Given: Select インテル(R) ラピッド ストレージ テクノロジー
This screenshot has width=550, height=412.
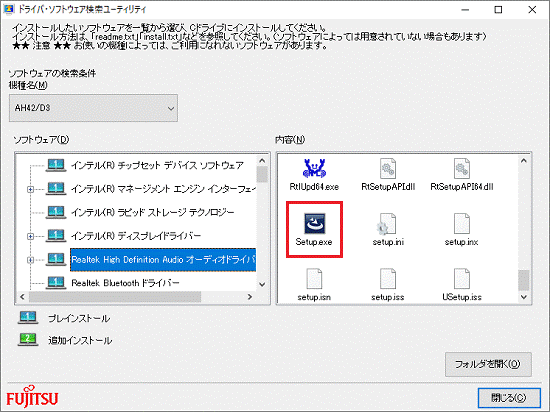Looking at the screenshot, I should [x=153, y=212].
